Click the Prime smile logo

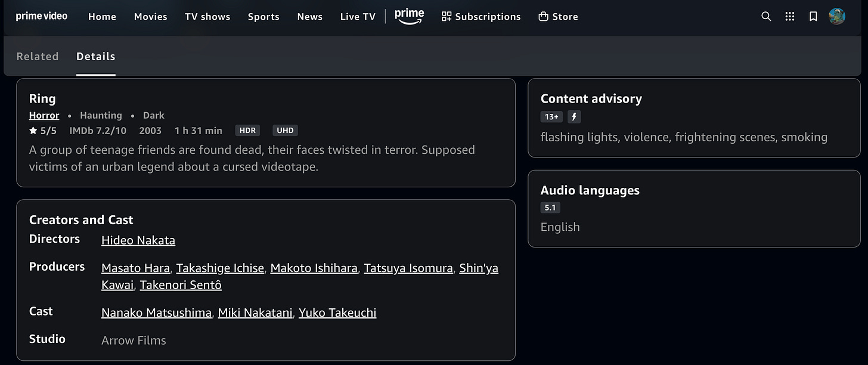point(410,16)
